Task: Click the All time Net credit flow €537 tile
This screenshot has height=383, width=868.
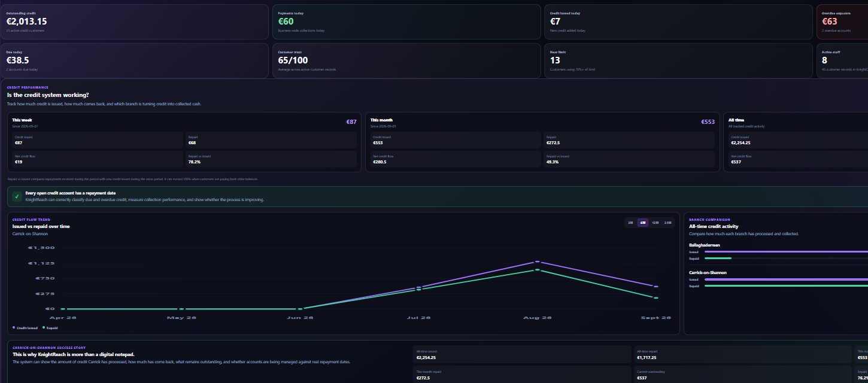Action: click(x=798, y=159)
